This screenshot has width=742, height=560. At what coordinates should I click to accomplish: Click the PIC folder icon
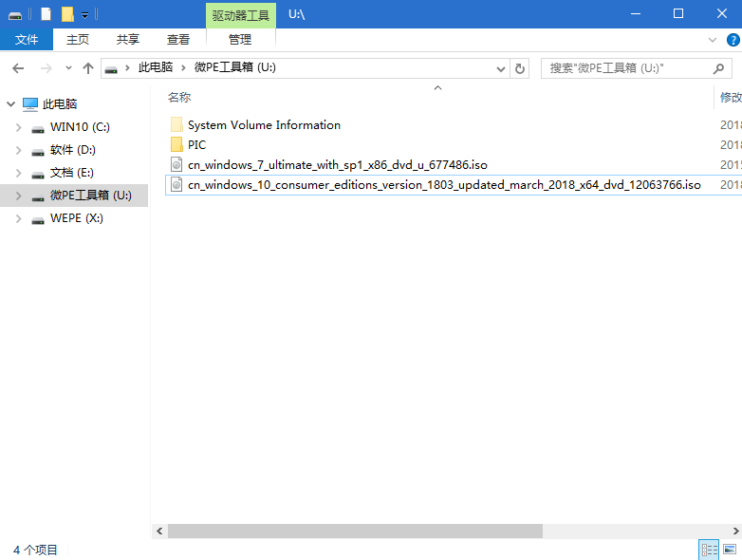[x=176, y=144]
